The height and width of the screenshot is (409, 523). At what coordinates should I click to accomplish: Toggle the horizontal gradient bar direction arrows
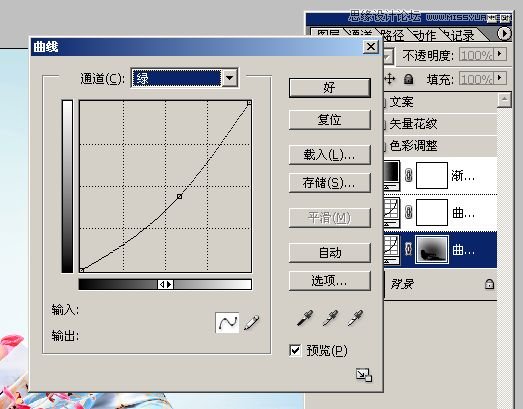pyautogui.click(x=165, y=285)
